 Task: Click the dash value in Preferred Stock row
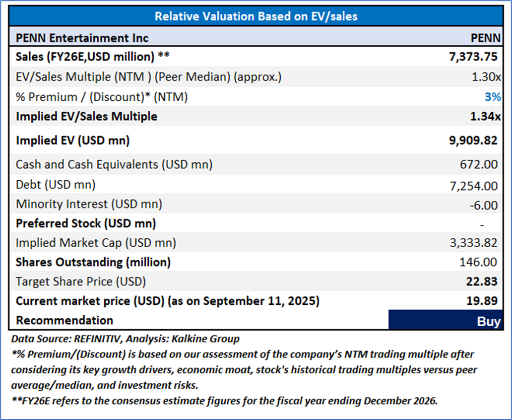point(482,225)
